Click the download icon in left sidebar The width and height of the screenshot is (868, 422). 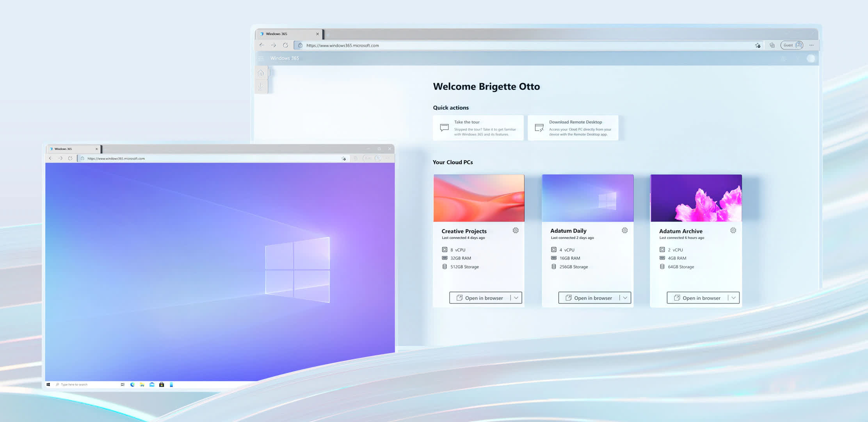pos(261,86)
